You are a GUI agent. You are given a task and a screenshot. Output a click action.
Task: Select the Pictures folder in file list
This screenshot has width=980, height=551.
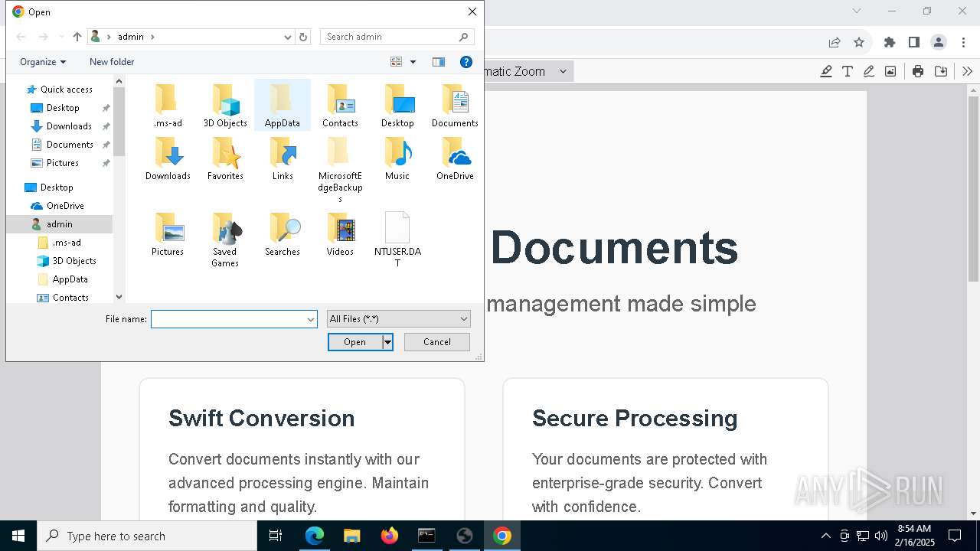click(x=168, y=234)
